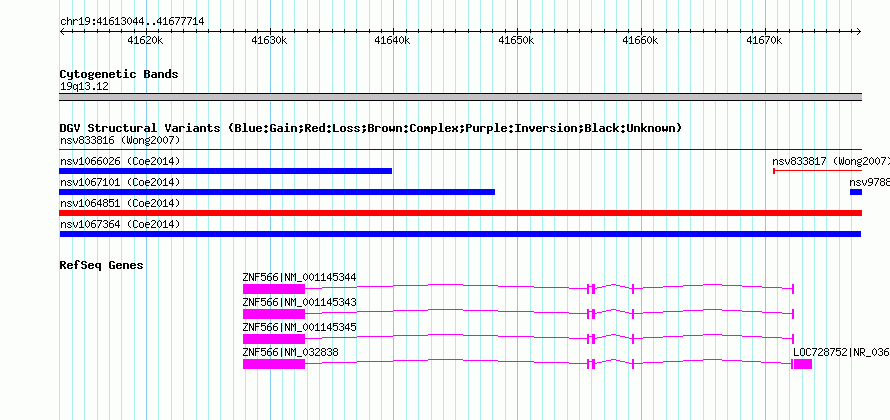Open the nsv833816 (Wong2007) label

120,140
